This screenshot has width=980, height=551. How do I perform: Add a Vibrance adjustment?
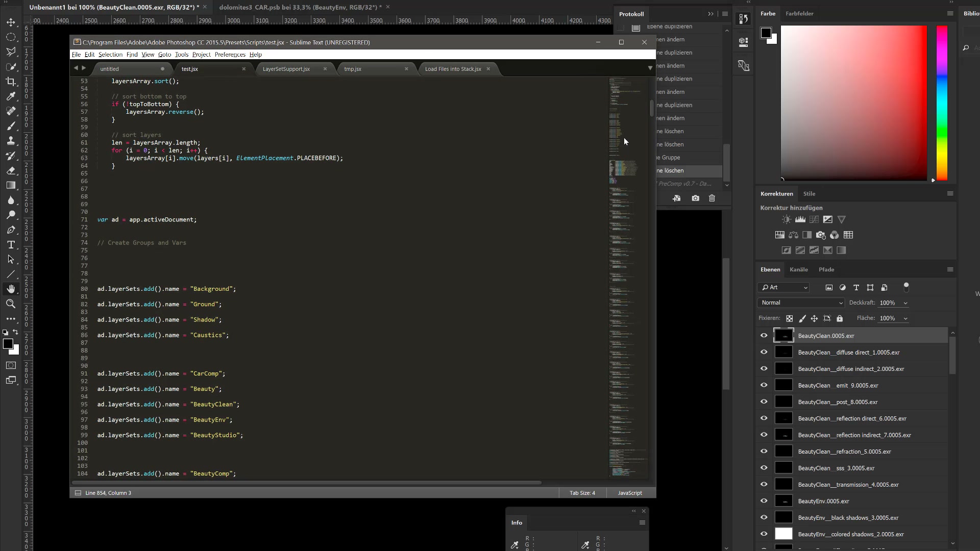point(842,219)
